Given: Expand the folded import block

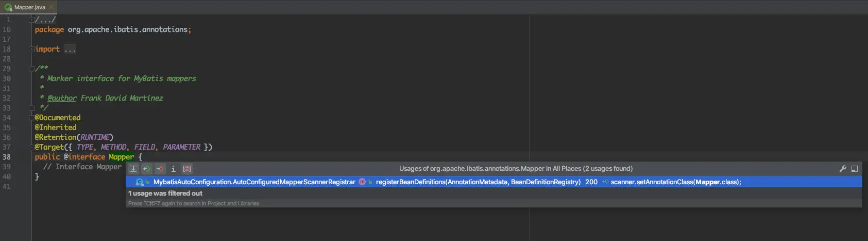Looking at the screenshot, I should tap(31, 49).
